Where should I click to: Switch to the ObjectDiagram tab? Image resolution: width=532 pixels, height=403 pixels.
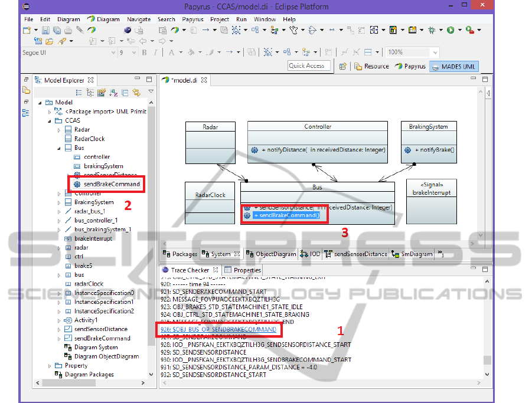(270, 254)
